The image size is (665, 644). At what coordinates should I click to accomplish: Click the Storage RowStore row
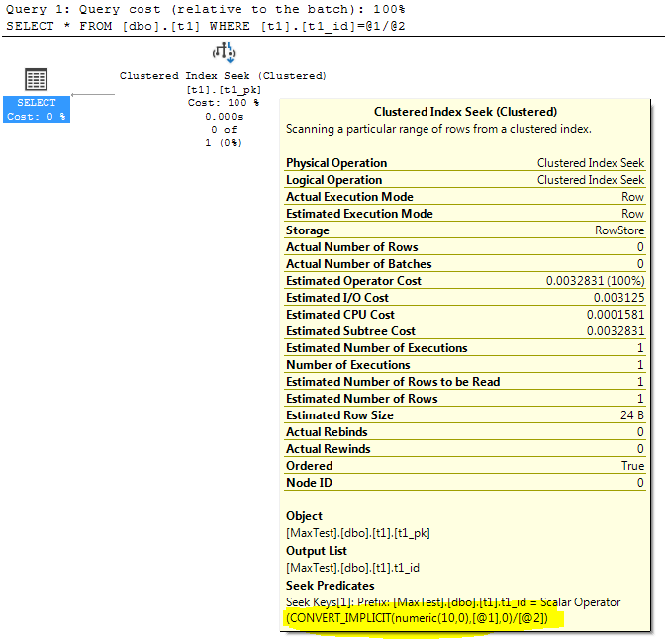(465, 230)
